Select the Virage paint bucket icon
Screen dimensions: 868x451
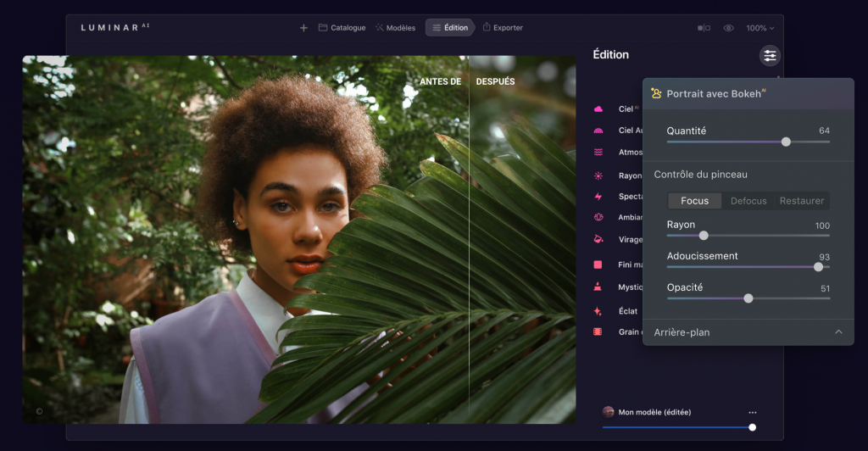pyautogui.click(x=598, y=239)
